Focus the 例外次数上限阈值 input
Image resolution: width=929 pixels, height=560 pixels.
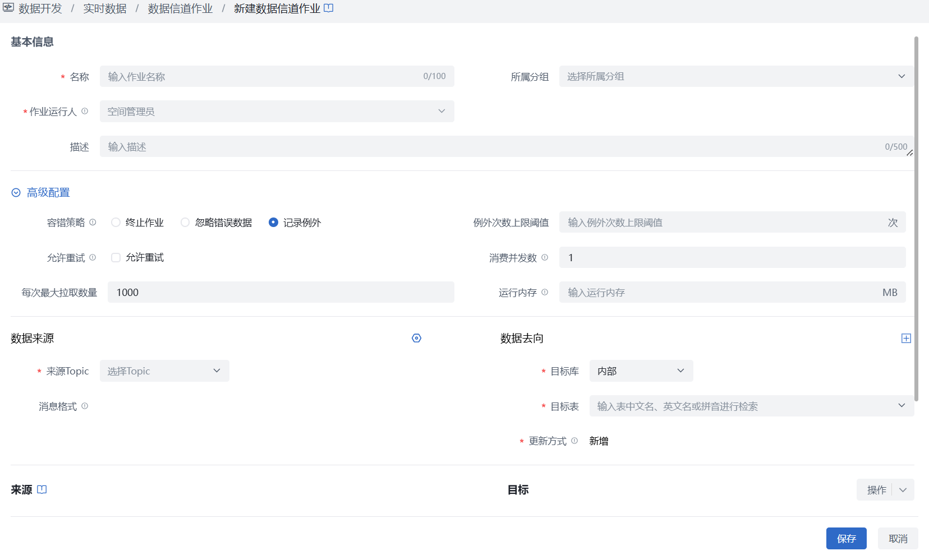click(x=732, y=222)
